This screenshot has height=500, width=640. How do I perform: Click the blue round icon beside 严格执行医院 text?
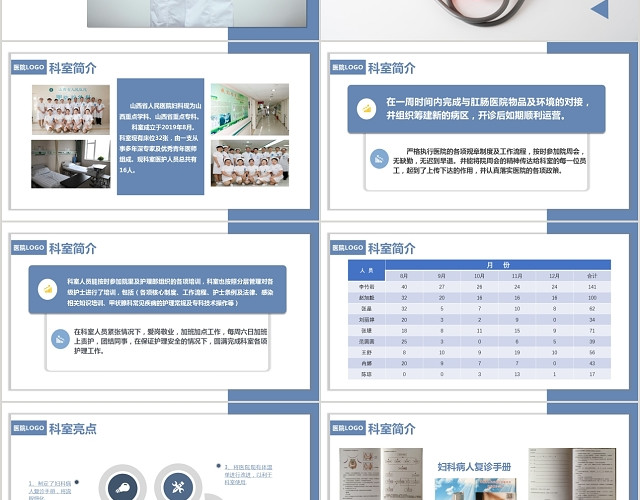click(379, 159)
